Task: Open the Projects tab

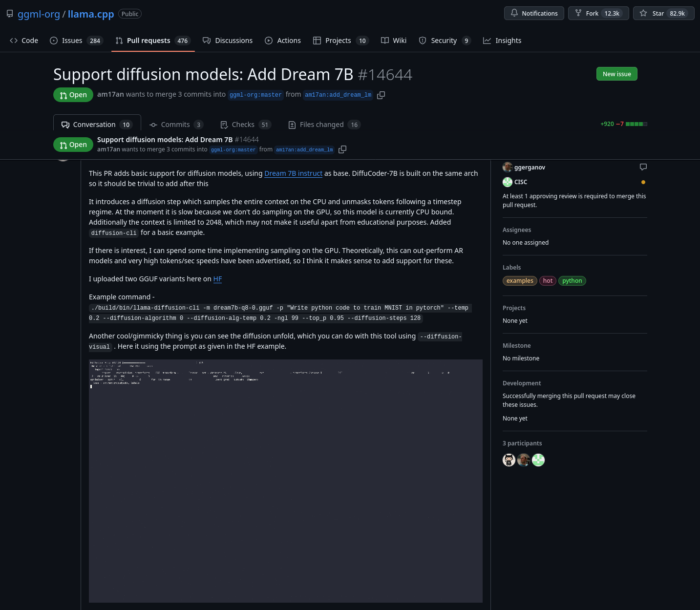Action: 341,41
